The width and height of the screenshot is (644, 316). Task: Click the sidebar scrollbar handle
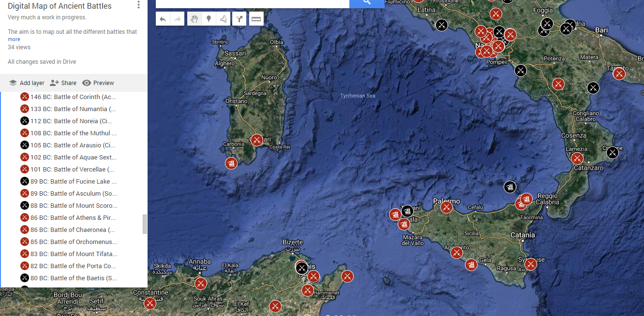point(144,224)
